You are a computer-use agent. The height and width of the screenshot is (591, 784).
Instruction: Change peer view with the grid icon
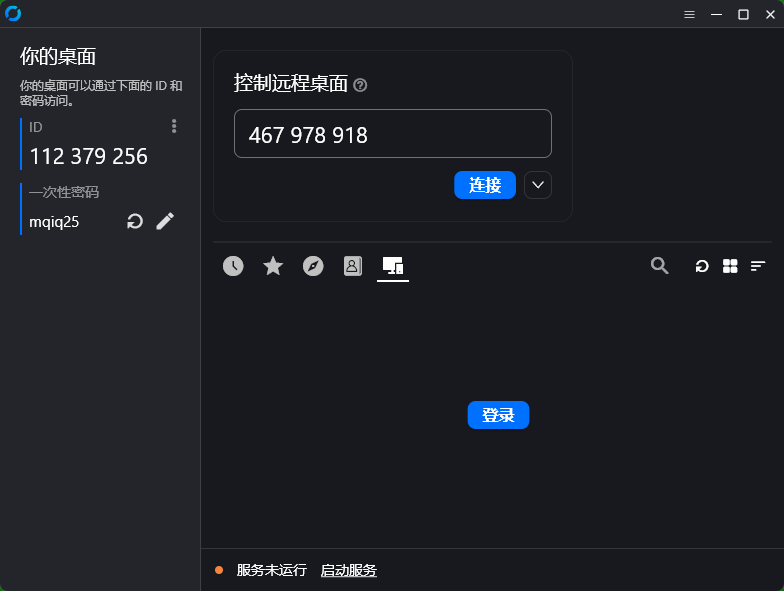click(730, 266)
